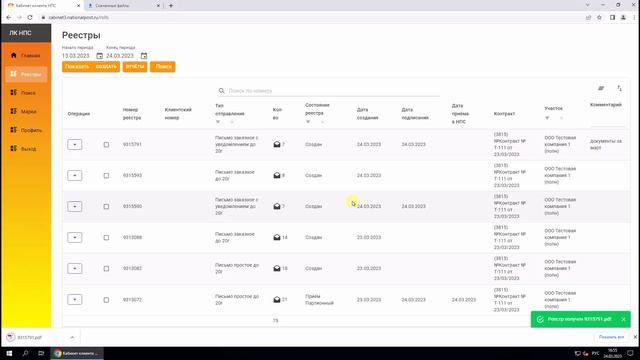The image size is (640, 360).
Task: Tick checkbox for registry 9315590
Action: coord(106,207)
